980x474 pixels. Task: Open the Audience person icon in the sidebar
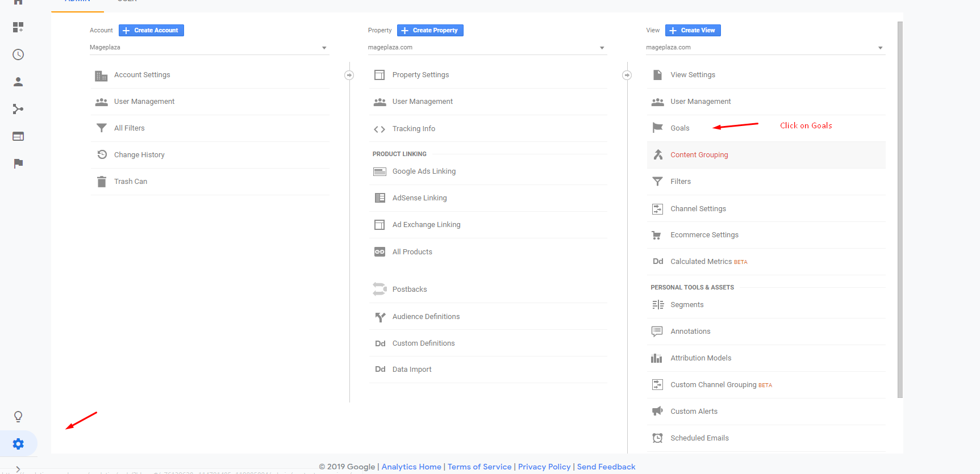tap(18, 82)
